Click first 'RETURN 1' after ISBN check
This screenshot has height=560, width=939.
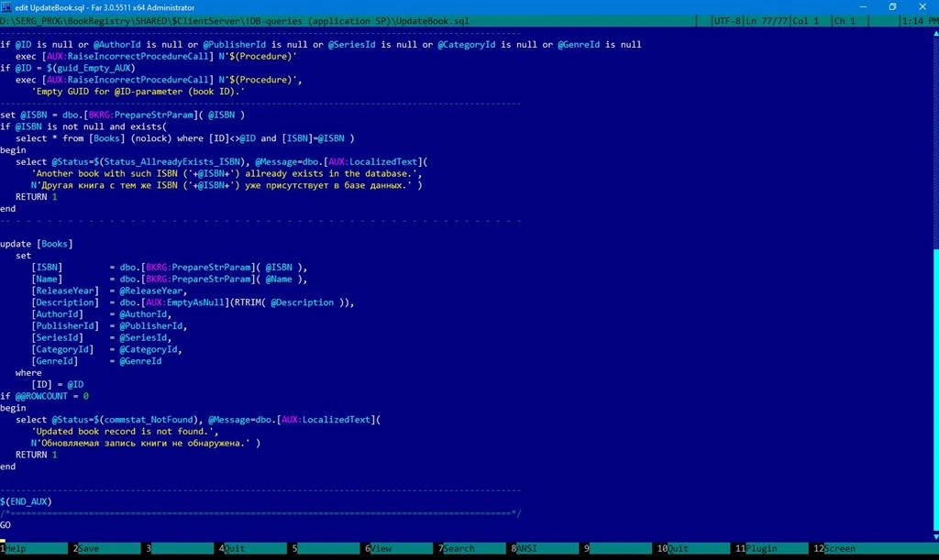point(37,197)
